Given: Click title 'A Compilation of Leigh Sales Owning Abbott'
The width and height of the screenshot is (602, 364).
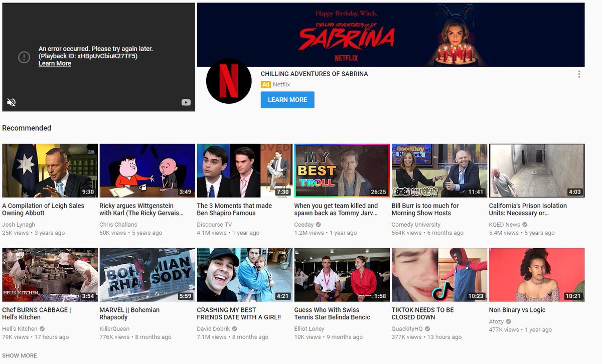Looking at the screenshot, I should 43,209.
